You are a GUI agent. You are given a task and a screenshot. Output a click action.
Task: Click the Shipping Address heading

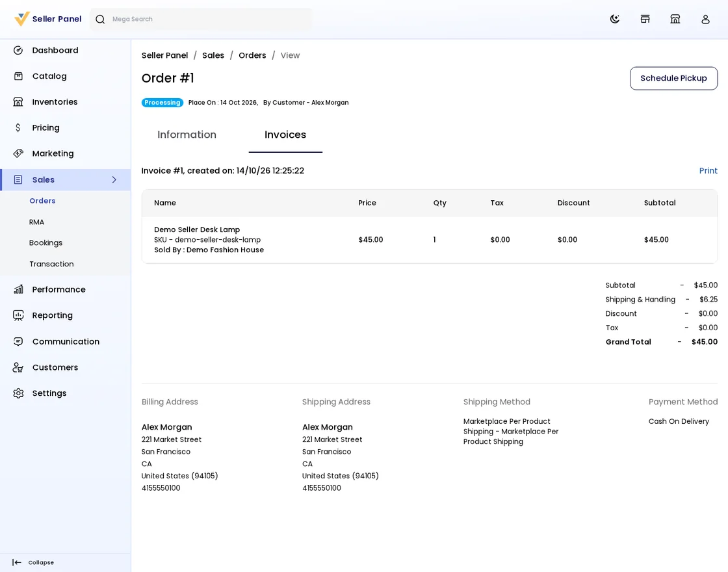tap(336, 402)
